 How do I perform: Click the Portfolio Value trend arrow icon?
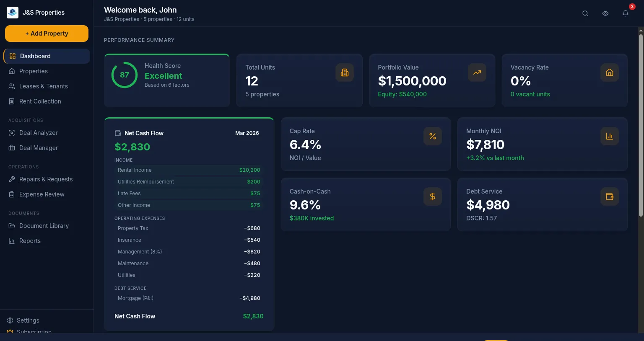[477, 72]
